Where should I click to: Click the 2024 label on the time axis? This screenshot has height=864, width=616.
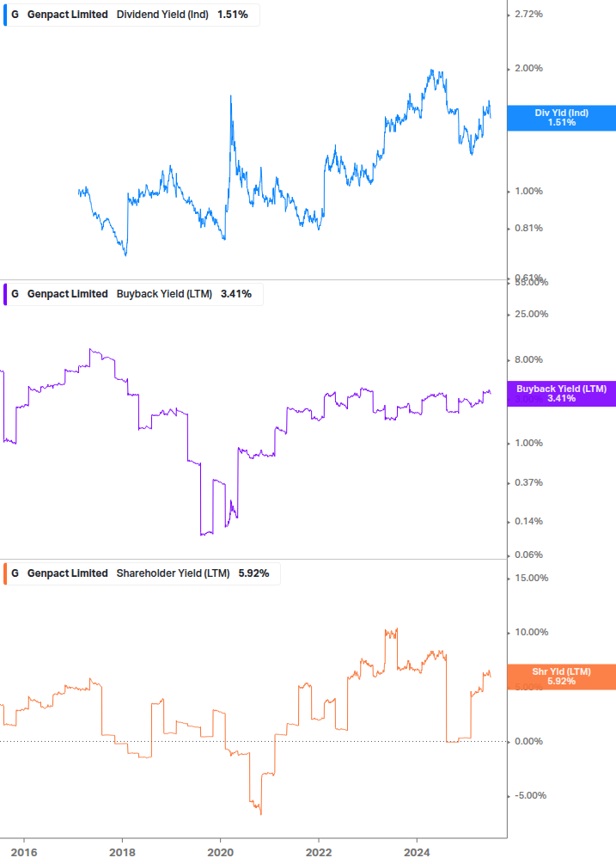coord(417,853)
